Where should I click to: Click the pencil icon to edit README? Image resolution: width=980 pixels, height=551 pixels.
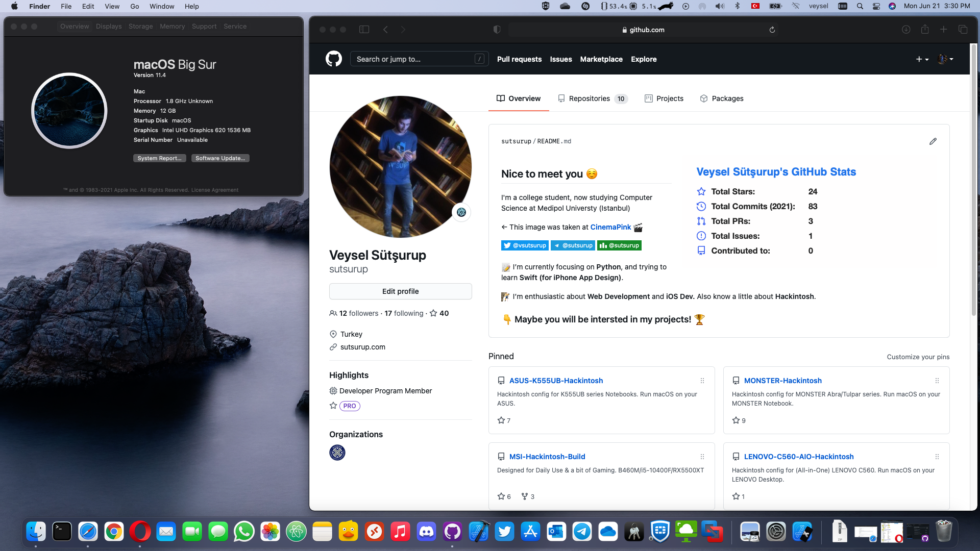click(x=933, y=141)
